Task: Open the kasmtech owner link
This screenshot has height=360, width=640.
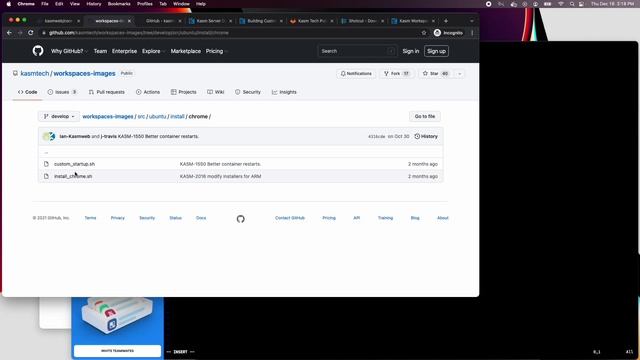Action: point(35,73)
